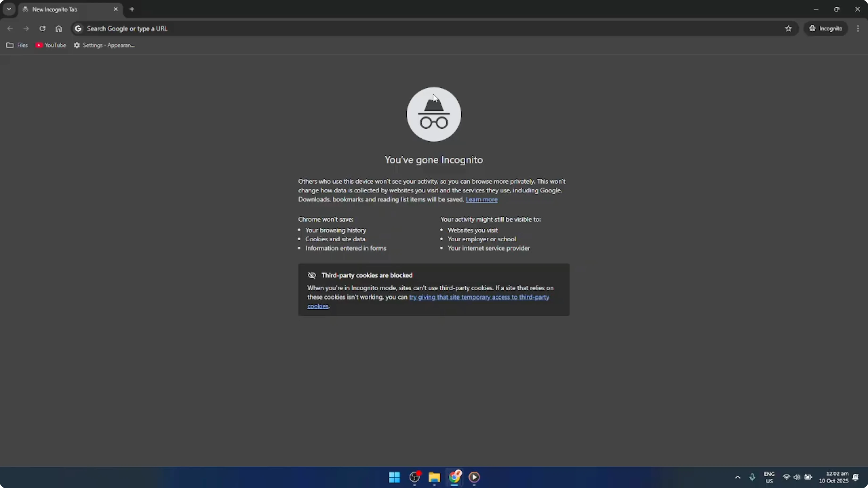Click the Learn more link

click(481, 199)
